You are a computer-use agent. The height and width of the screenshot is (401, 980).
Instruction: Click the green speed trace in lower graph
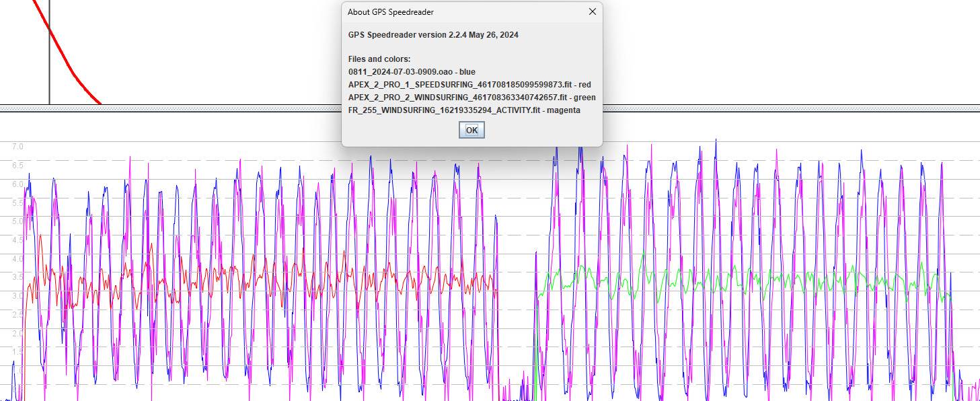click(740, 281)
